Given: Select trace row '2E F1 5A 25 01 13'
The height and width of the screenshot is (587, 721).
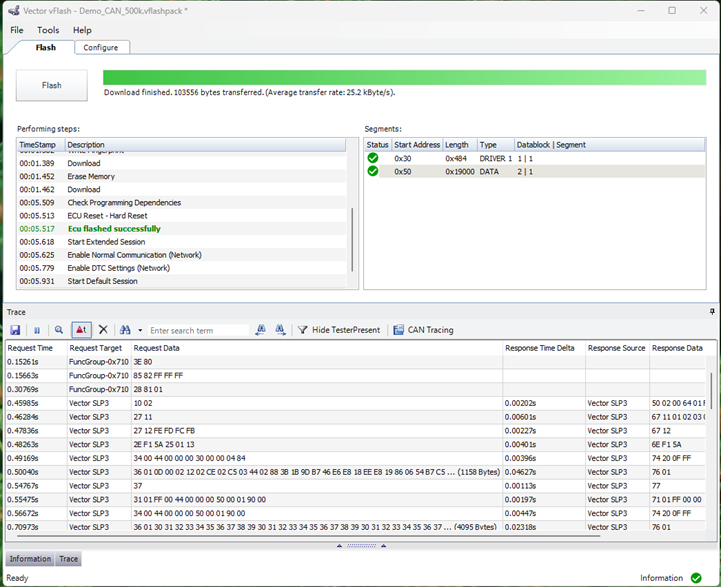Looking at the screenshot, I should coord(355,445).
